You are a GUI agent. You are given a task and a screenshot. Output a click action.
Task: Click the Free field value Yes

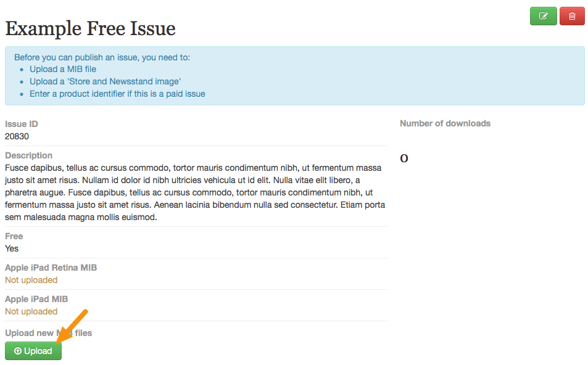pyautogui.click(x=12, y=249)
